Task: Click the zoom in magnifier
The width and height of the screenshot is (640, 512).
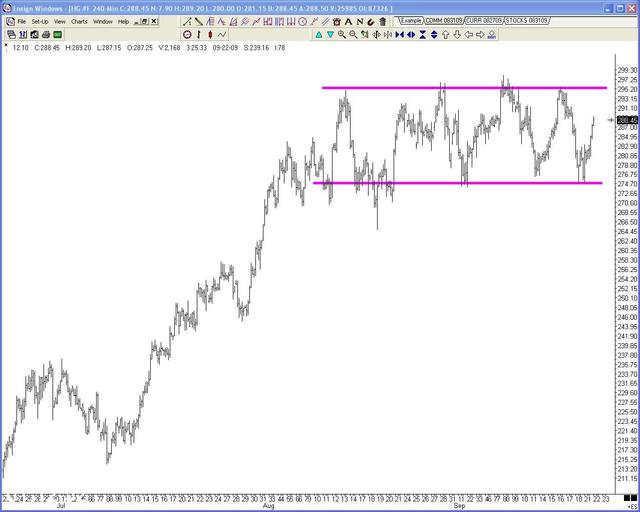Action: [x=342, y=35]
